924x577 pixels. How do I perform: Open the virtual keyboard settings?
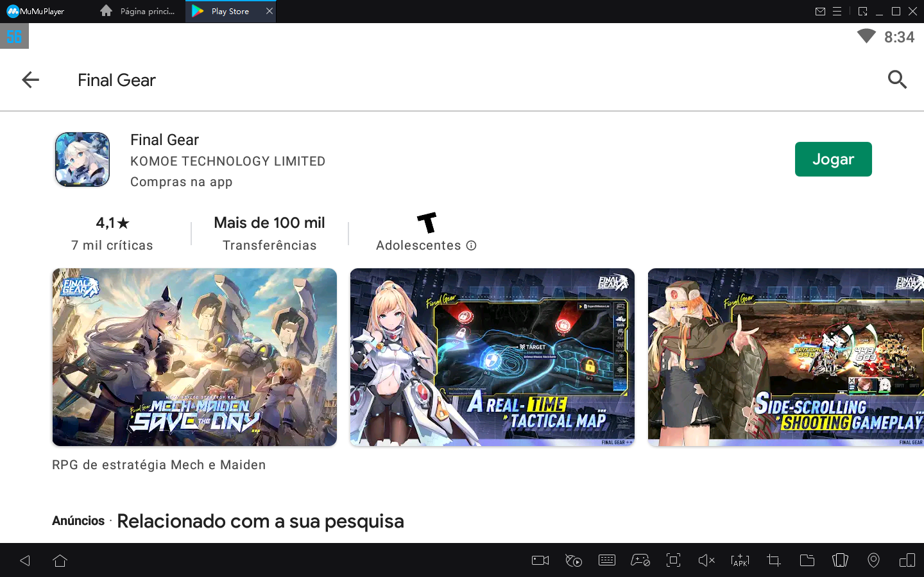pos(607,560)
